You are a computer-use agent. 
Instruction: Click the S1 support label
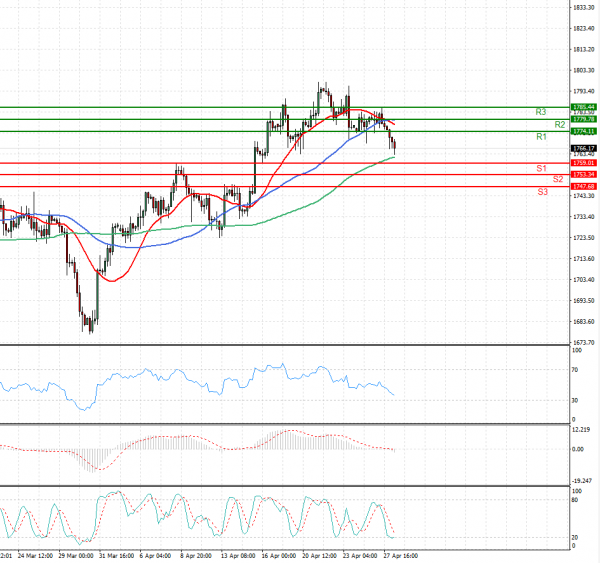[x=541, y=168]
